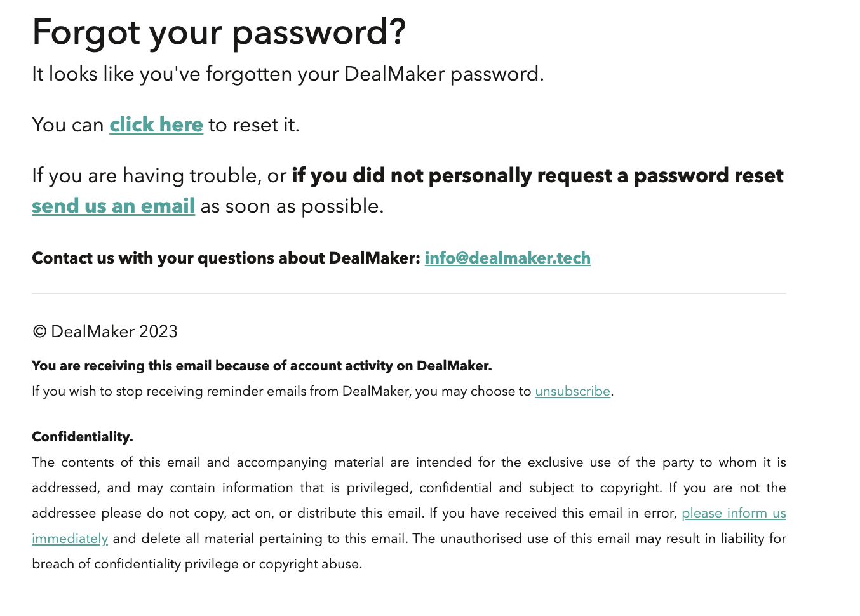Click the "If you wish to stop receiving" sentence
860x616 pixels.
pyautogui.click(x=281, y=391)
